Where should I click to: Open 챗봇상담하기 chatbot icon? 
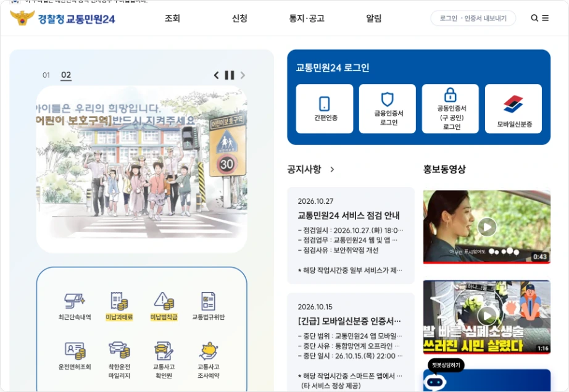[x=435, y=382]
